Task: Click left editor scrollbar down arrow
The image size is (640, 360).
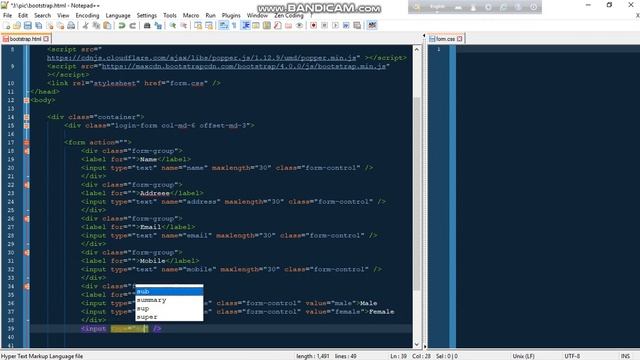Action: click(417, 344)
